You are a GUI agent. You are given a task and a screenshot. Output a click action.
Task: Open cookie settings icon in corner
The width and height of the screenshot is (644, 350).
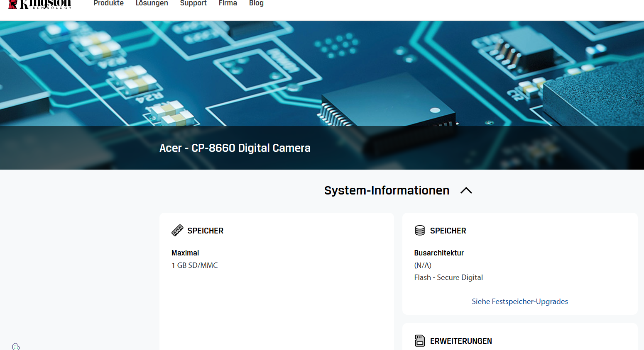coord(16,347)
